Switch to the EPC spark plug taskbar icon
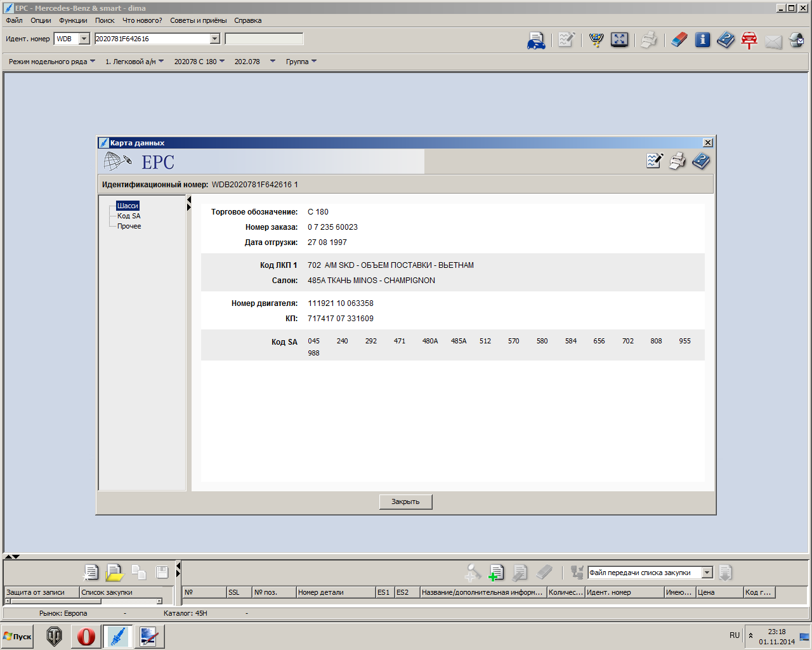The image size is (812, 650). 117,636
